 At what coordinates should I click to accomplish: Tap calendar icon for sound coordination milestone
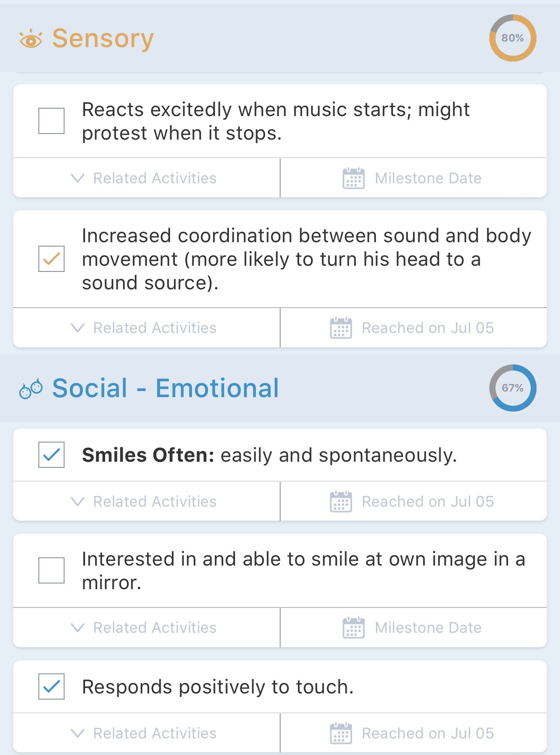341,328
